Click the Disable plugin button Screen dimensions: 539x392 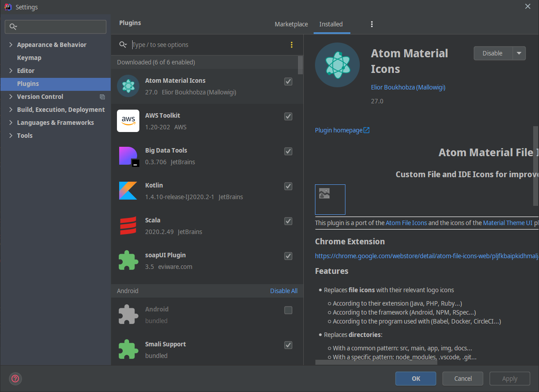point(493,53)
